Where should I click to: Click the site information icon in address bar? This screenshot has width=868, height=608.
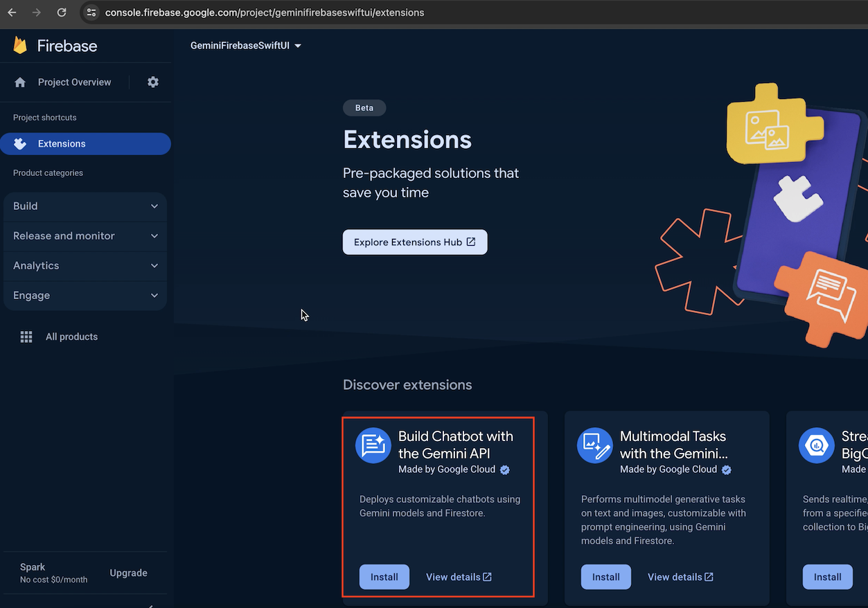pyautogui.click(x=91, y=12)
